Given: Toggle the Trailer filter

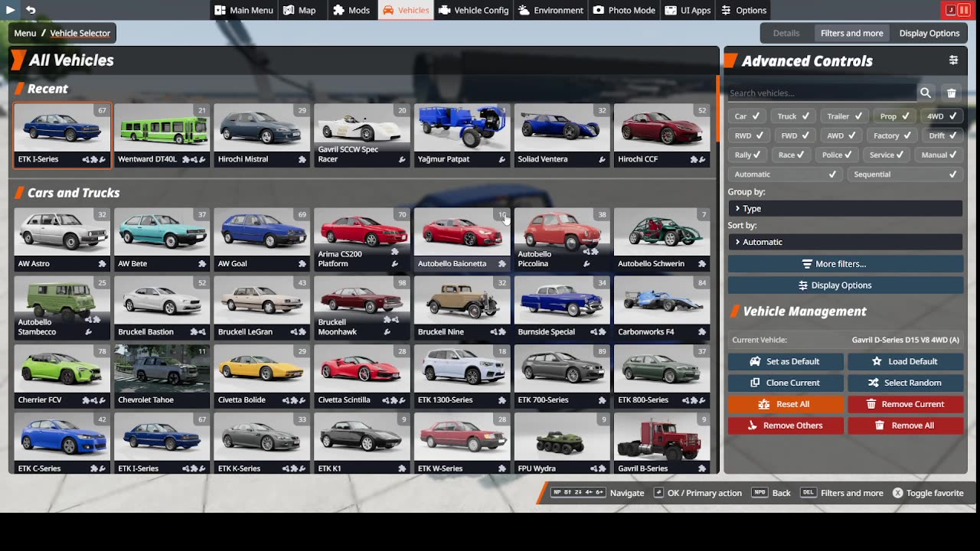Looking at the screenshot, I should pyautogui.click(x=844, y=116).
